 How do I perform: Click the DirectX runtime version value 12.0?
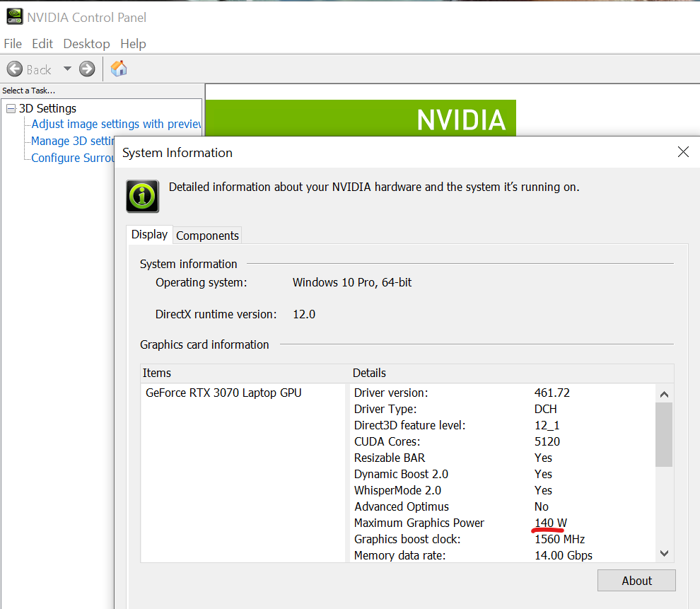tap(304, 314)
